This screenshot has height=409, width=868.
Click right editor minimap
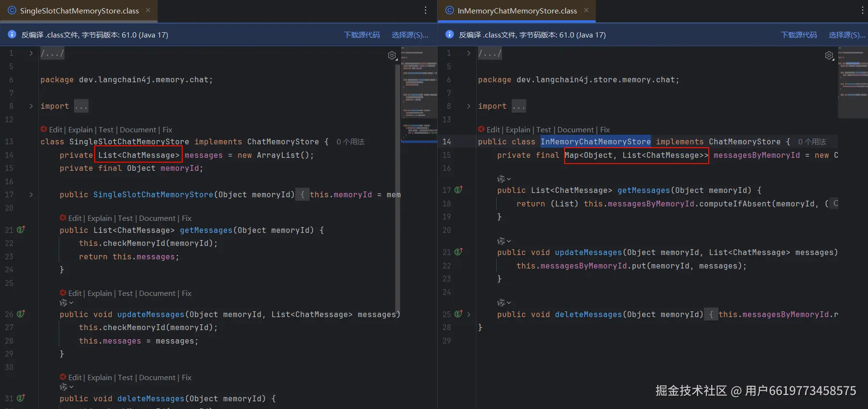point(853,82)
